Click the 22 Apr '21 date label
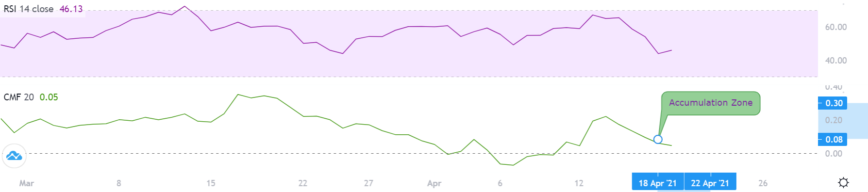Viewport: 868px width, 192px height. coord(710,182)
